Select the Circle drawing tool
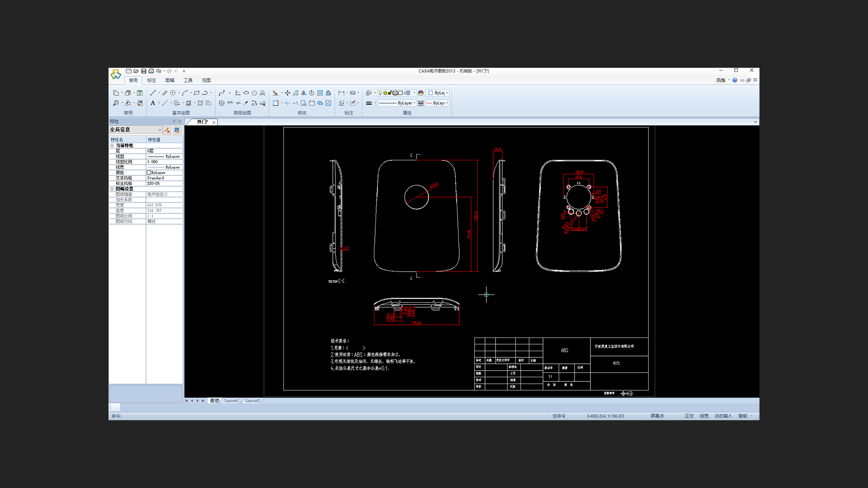The width and height of the screenshot is (868, 488). coord(173,93)
